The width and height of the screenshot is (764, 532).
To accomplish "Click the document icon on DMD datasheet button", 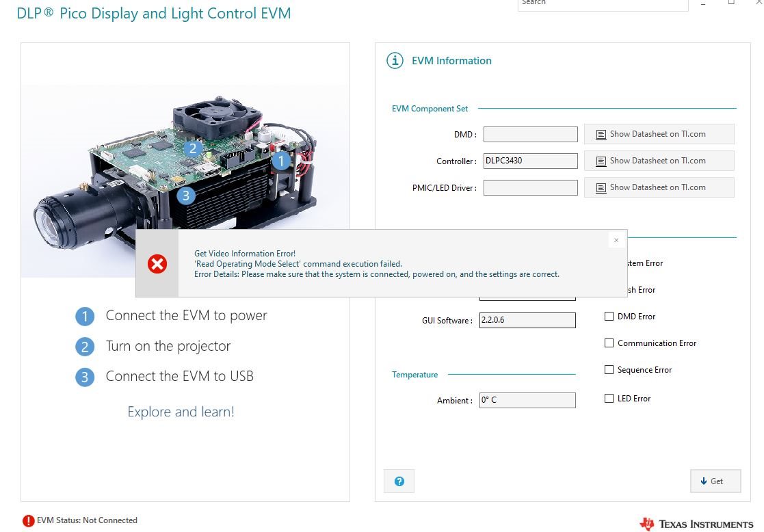I will click(601, 135).
